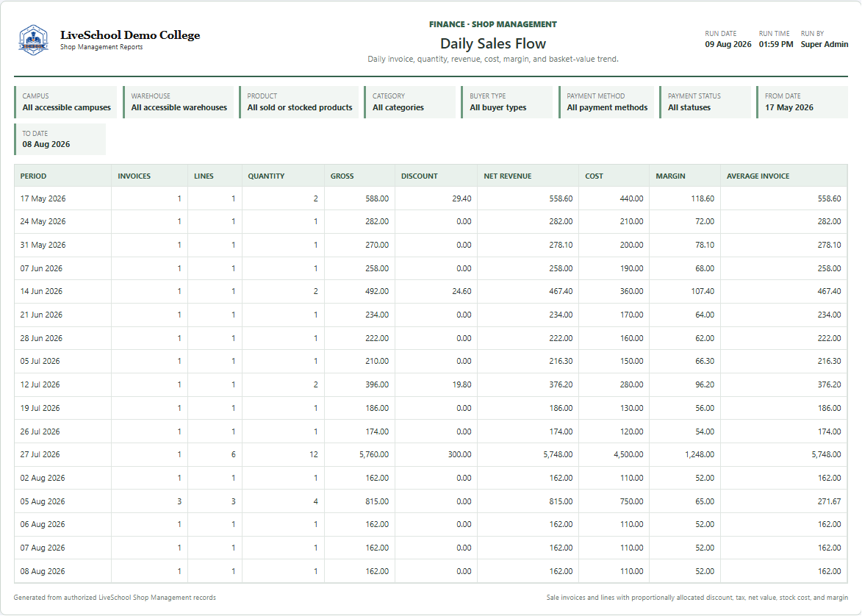Select the All buyer types filter value
The image size is (862, 616).
point(498,108)
